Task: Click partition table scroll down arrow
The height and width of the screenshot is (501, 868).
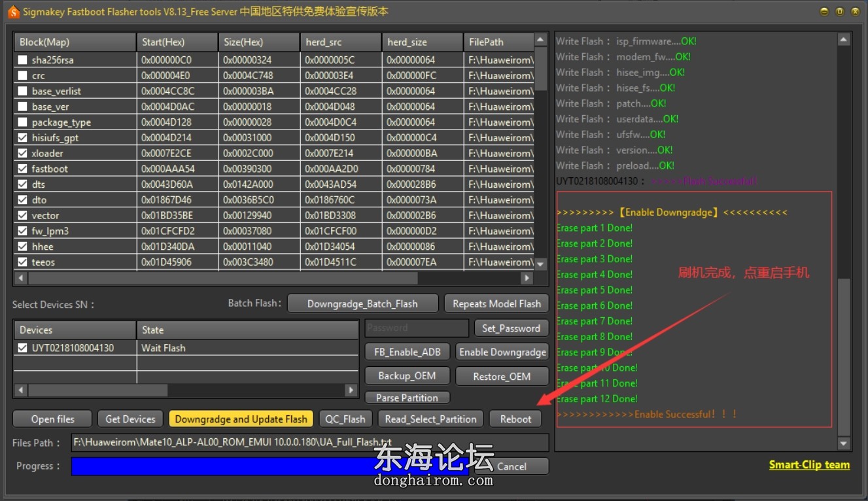Action: pyautogui.click(x=540, y=264)
